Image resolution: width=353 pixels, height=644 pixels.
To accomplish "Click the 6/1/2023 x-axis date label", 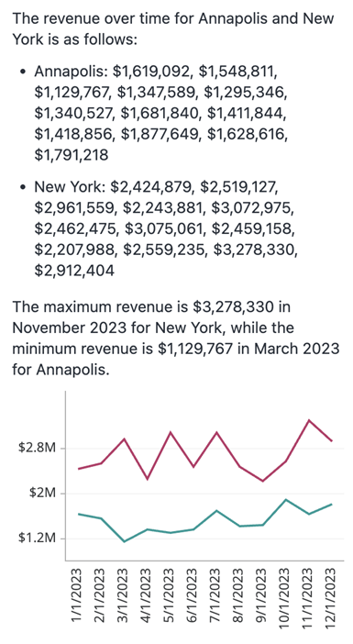I will (193, 594).
